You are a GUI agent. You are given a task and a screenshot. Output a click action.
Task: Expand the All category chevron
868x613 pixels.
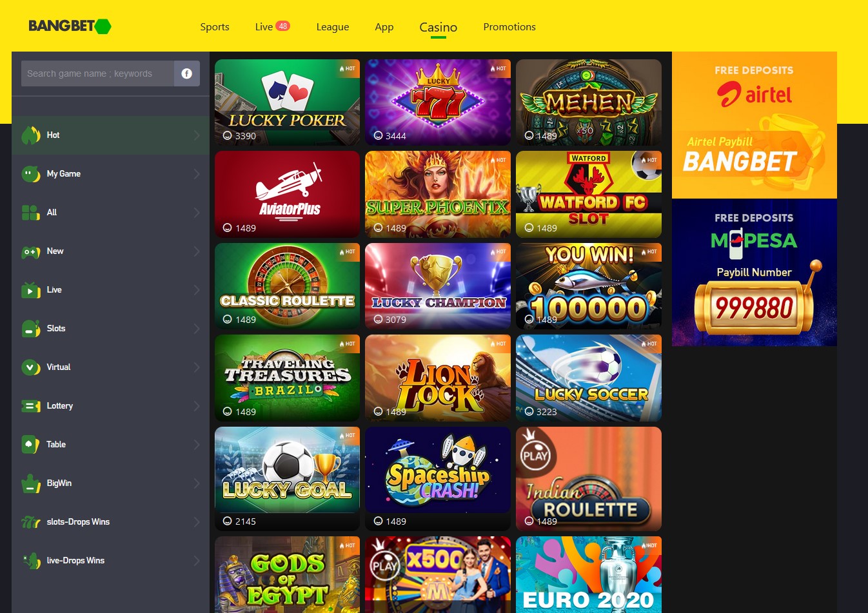click(x=197, y=213)
